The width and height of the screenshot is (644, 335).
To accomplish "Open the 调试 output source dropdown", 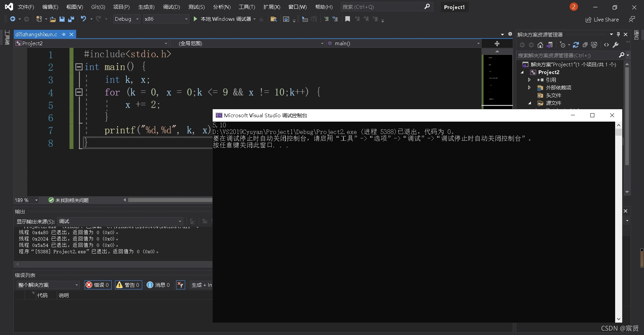I will [120, 221].
